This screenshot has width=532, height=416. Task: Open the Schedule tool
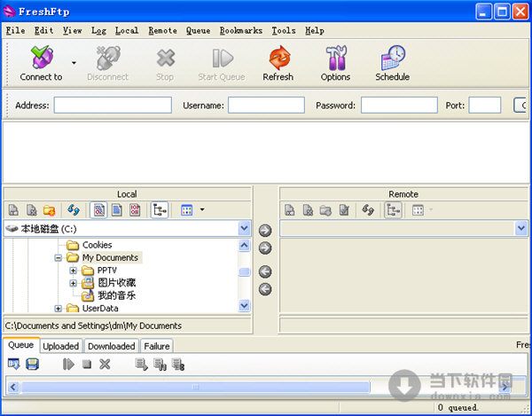point(392,64)
